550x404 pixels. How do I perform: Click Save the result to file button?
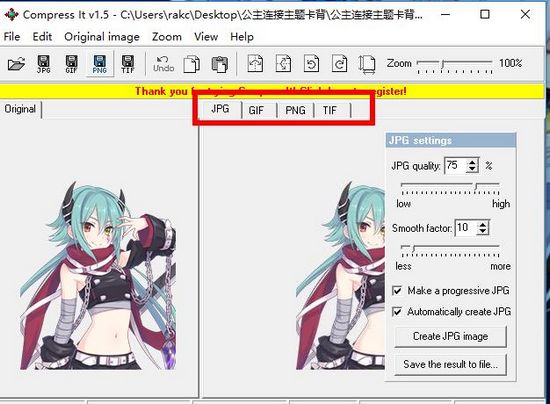450,364
